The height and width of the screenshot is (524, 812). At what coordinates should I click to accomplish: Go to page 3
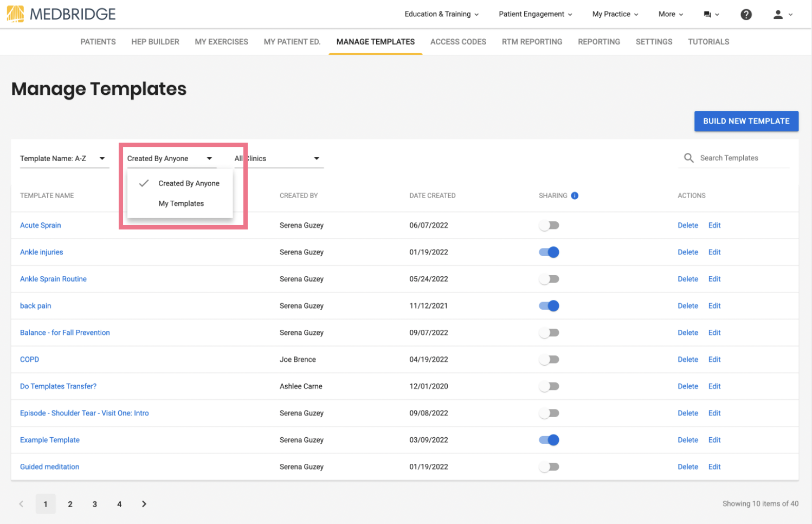pos(95,504)
